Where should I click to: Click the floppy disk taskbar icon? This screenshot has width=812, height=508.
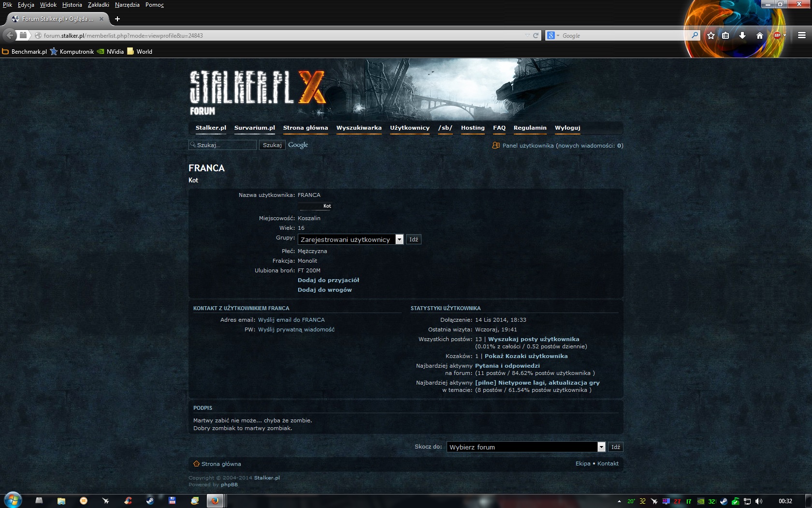click(172, 501)
